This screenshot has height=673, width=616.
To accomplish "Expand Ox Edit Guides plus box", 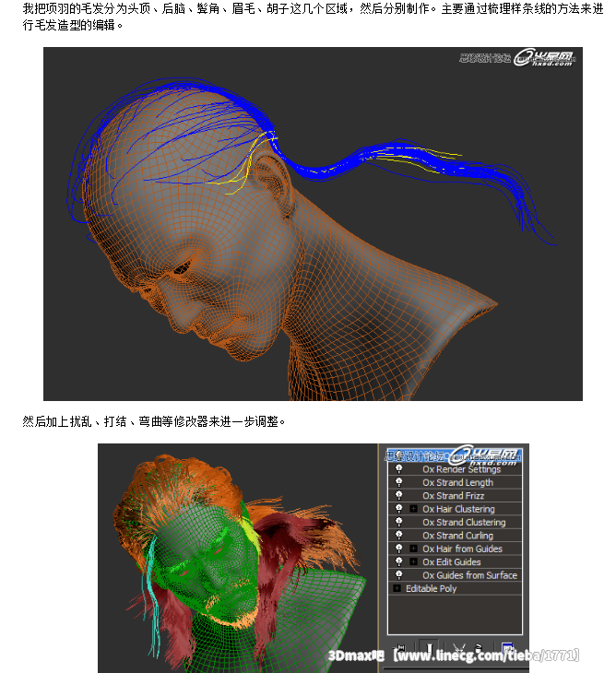I will [x=414, y=562].
